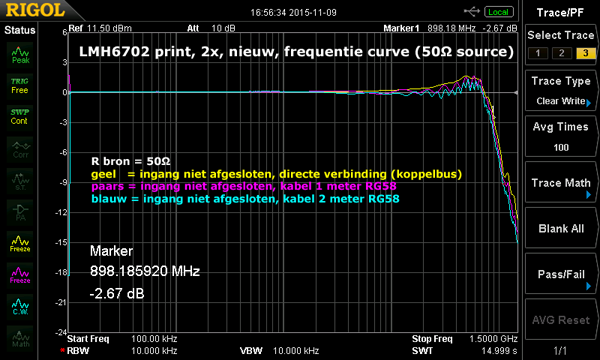Click the Att 10 dB readout
600x360 pixels.
point(211,28)
